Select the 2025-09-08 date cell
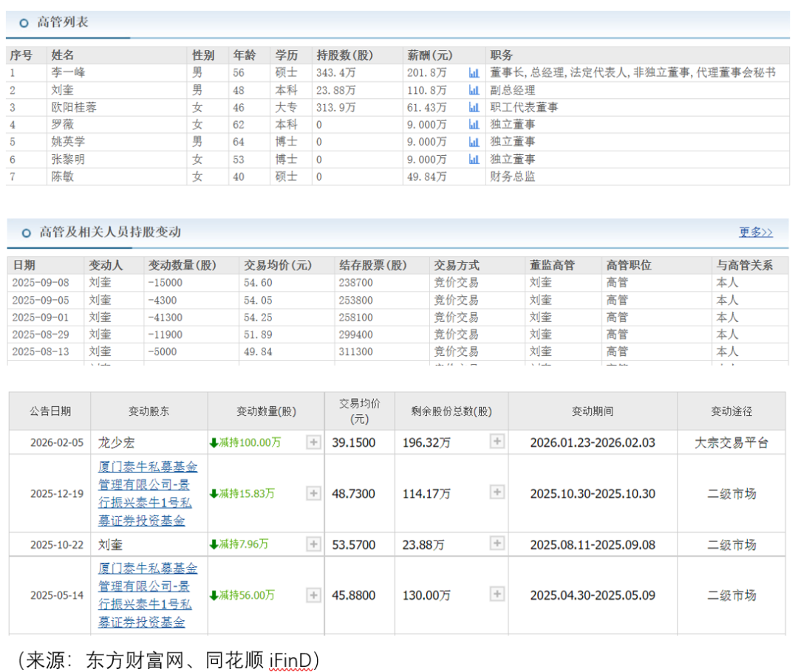798x672 pixels. [41, 283]
